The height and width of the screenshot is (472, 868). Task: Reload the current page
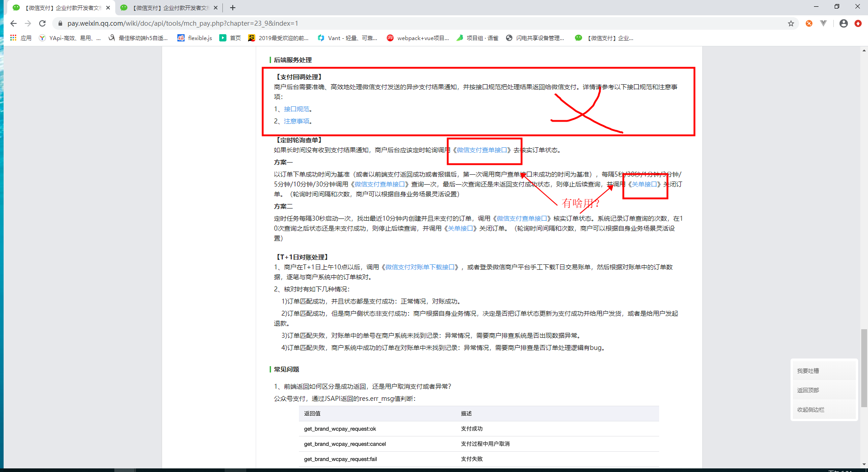click(x=42, y=23)
